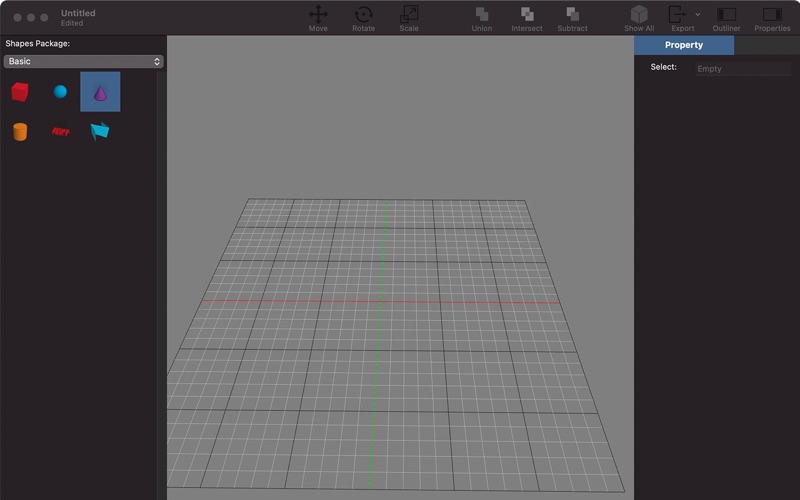Switch to the Property tab

pyautogui.click(x=684, y=45)
